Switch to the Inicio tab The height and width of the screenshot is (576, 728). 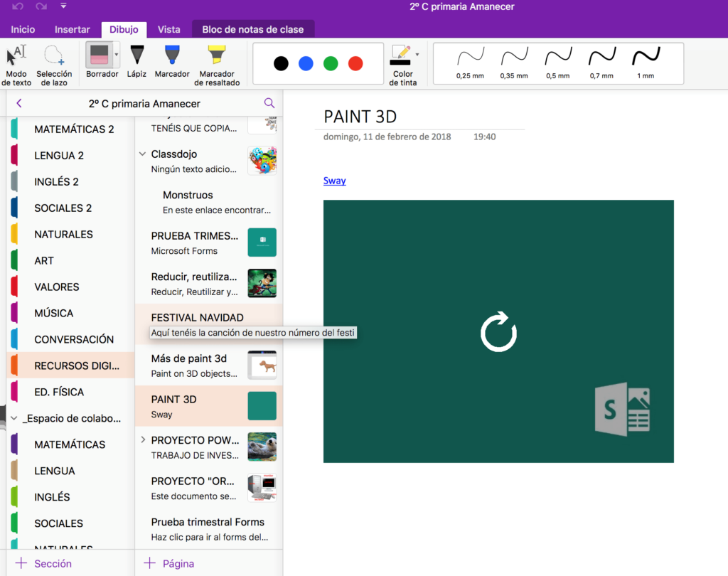point(23,29)
